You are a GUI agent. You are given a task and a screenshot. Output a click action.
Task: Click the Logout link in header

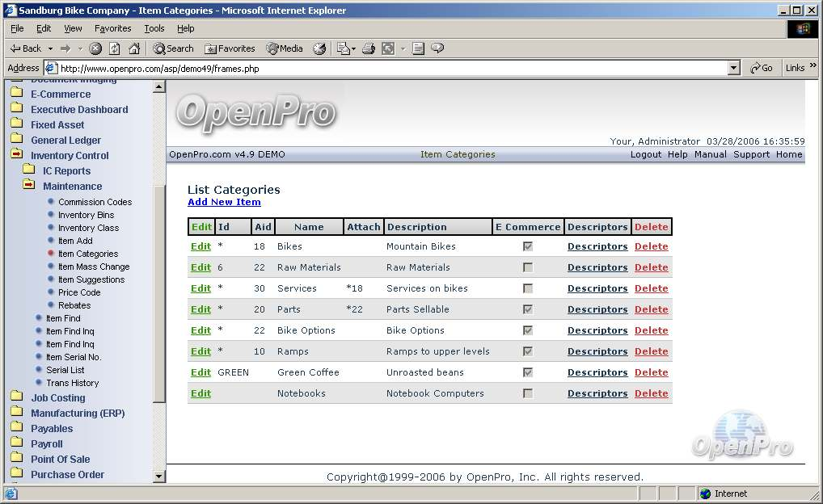coord(646,154)
